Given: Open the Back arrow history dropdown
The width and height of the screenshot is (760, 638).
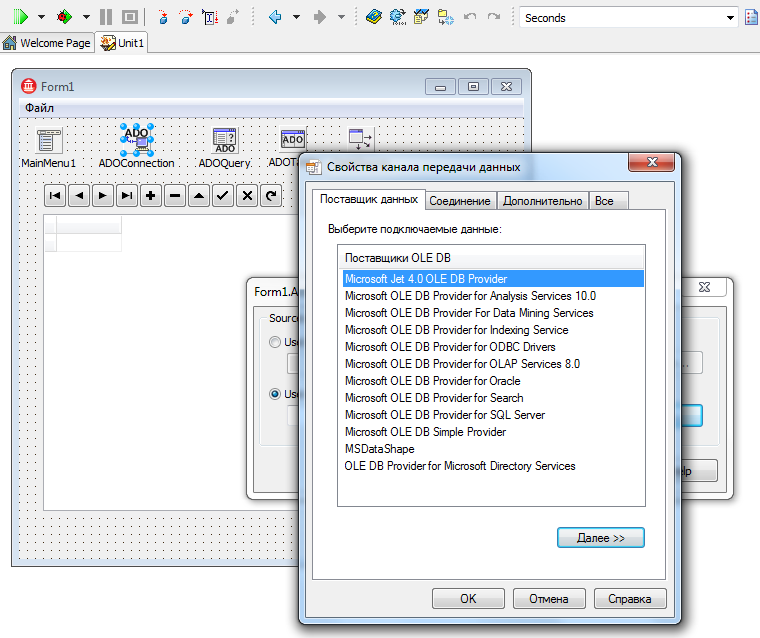Looking at the screenshot, I should pyautogui.click(x=296, y=17).
